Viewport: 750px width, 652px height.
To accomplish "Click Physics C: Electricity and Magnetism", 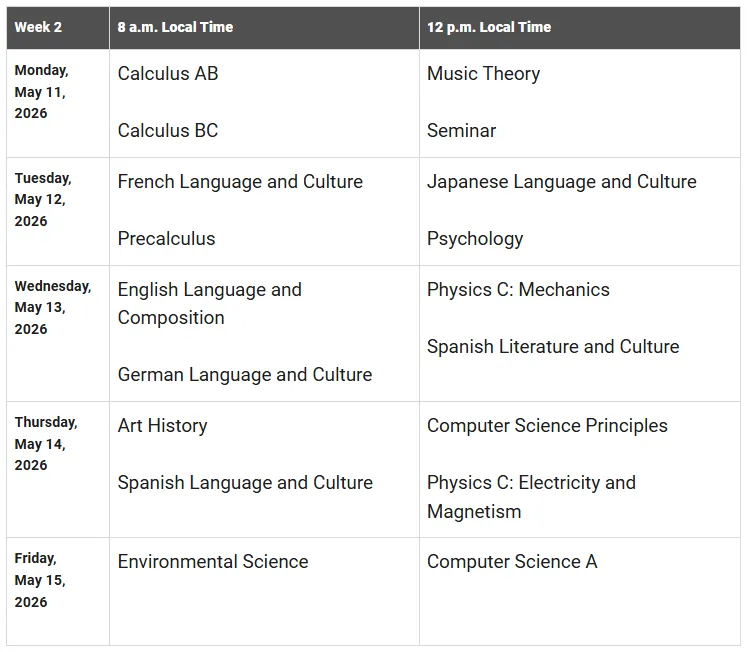I will click(531, 497).
